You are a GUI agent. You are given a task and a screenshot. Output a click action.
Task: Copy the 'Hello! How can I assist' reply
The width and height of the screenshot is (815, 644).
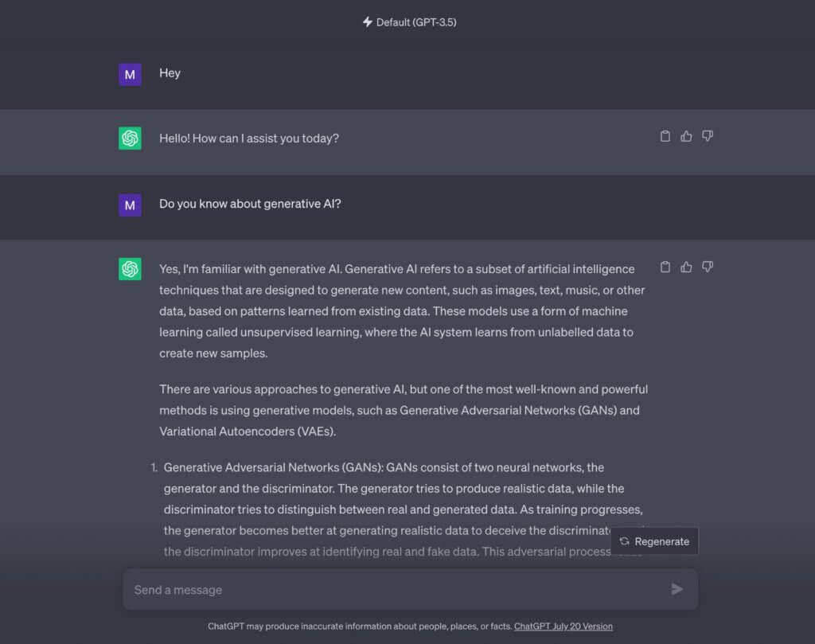[x=665, y=136]
